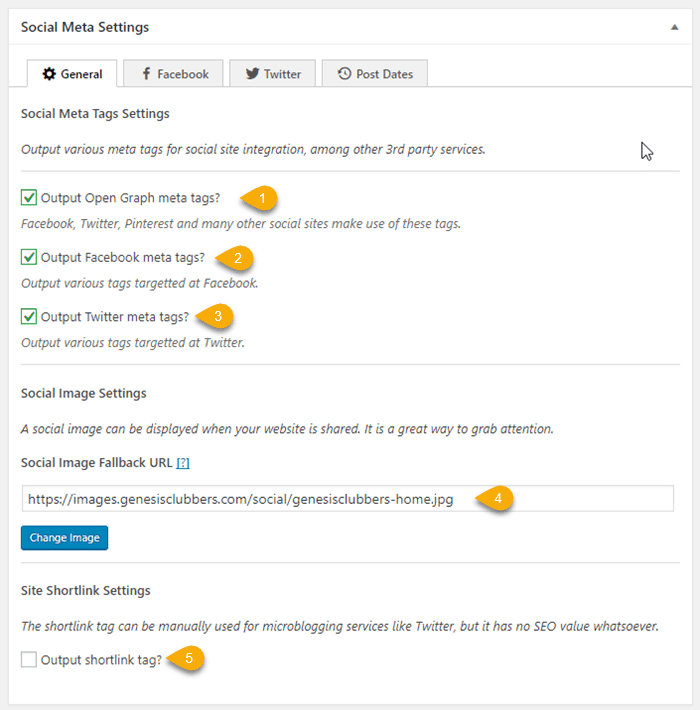Click the gear icon on General tab
700x710 pixels.
point(48,74)
